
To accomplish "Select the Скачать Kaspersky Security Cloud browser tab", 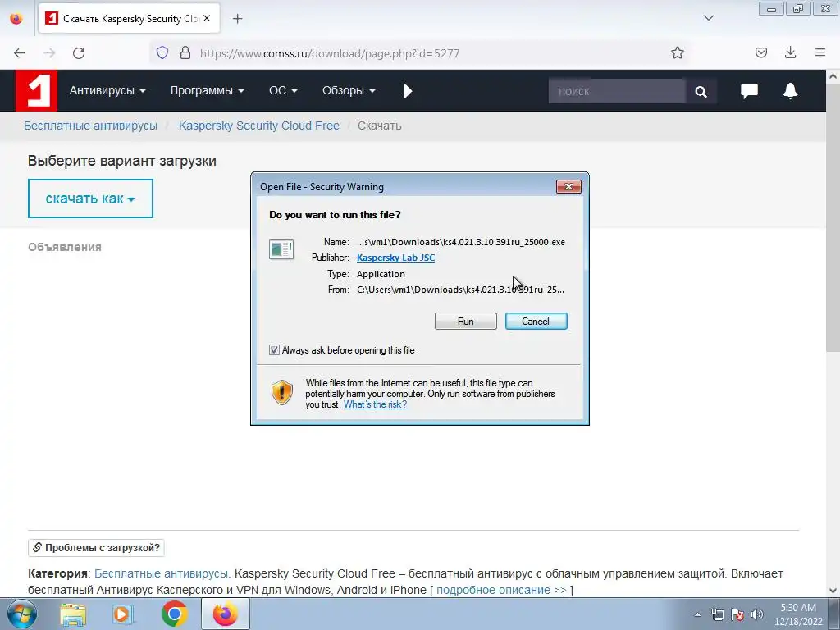I will 129,19.
